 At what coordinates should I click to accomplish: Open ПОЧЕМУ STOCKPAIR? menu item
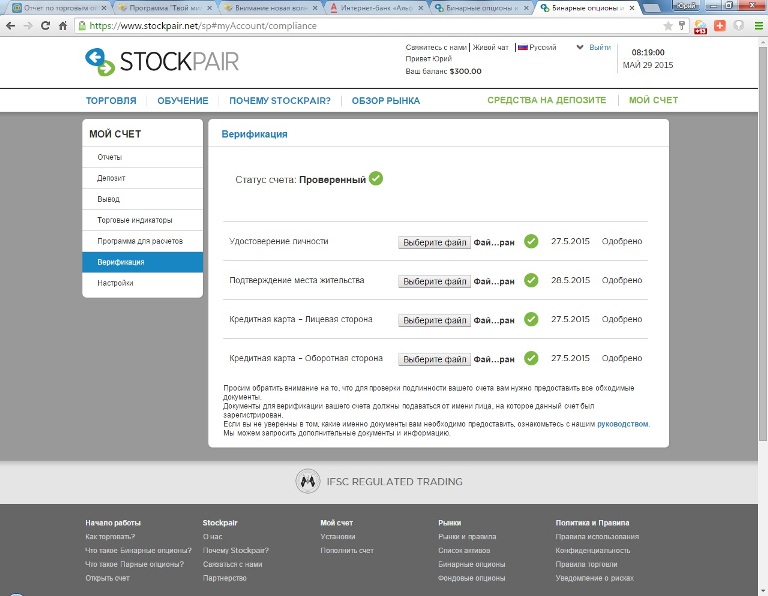pos(280,101)
